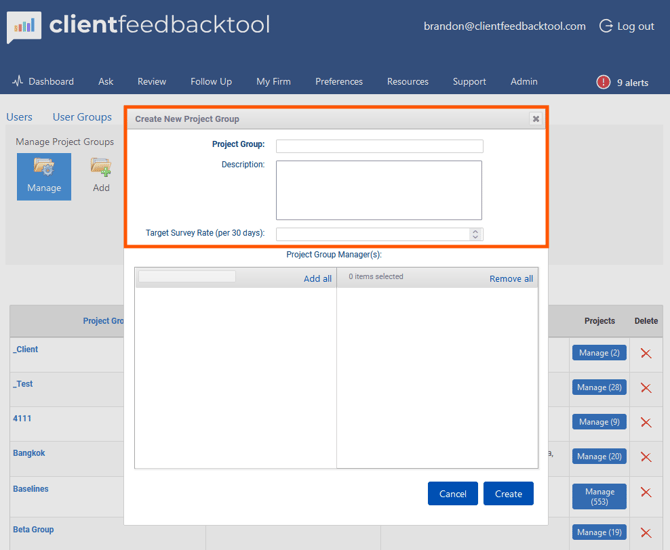Click the Cancel button

pos(453,494)
